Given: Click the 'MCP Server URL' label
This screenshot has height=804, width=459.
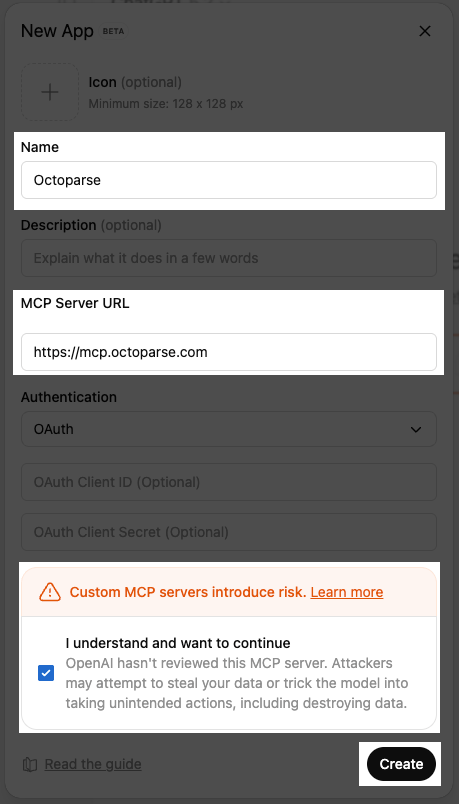Looking at the screenshot, I should click(x=75, y=303).
